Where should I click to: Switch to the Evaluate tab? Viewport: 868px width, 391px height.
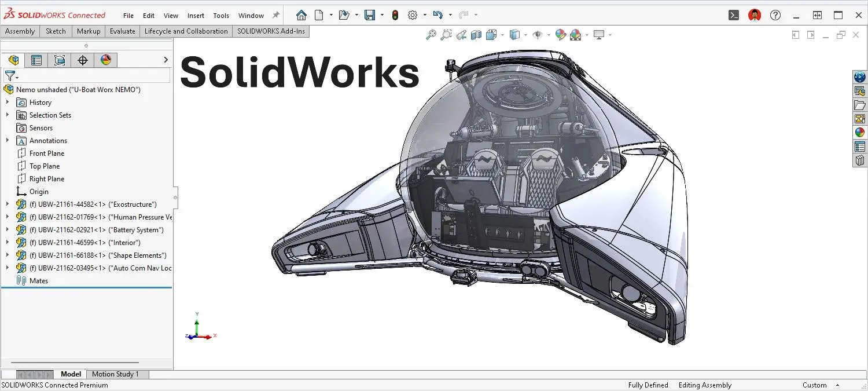tap(123, 31)
